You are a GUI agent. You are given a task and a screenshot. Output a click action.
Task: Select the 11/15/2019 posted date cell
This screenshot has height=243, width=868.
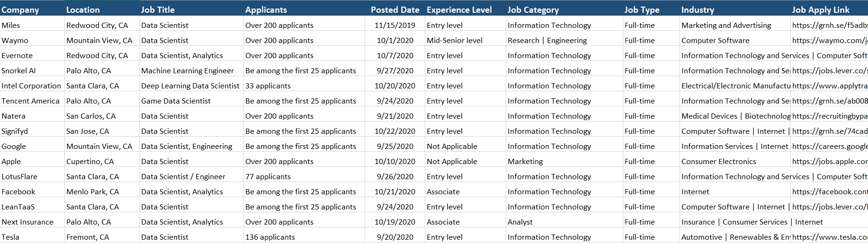[x=395, y=25]
